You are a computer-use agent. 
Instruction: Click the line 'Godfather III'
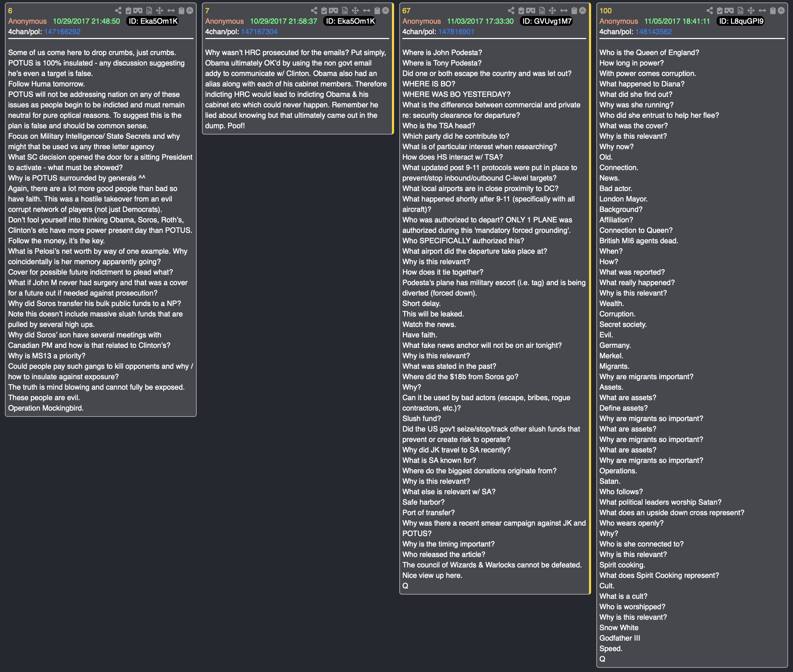coord(620,638)
